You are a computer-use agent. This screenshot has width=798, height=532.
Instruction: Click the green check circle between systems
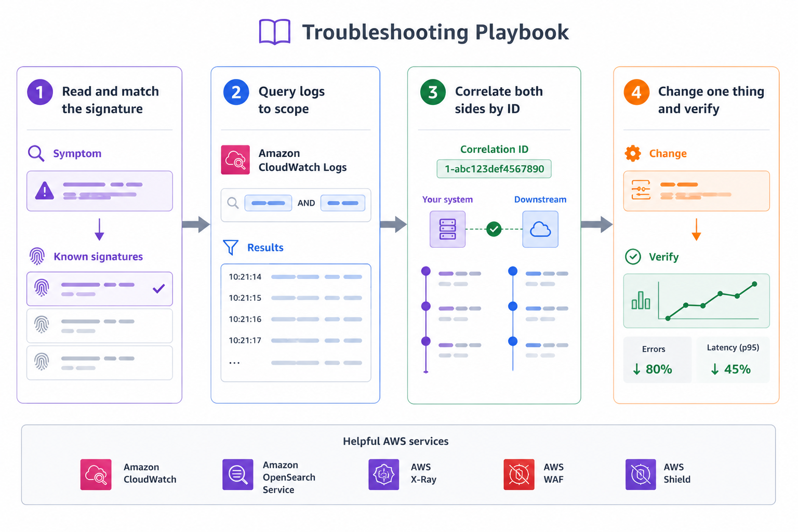pyautogui.click(x=494, y=229)
